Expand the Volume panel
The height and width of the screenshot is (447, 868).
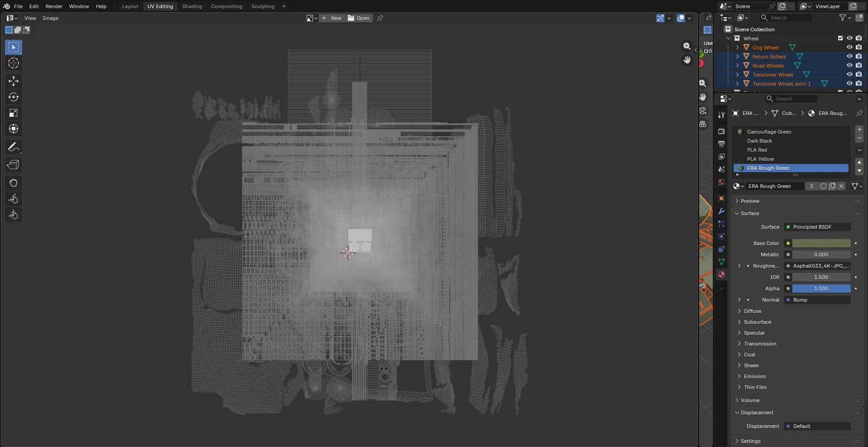798,400
